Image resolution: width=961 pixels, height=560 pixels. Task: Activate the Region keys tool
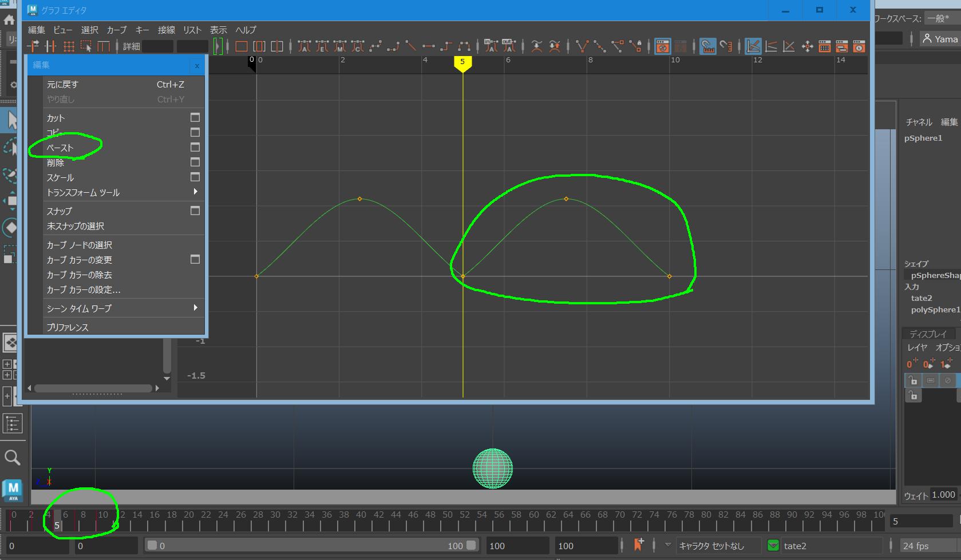(86, 46)
